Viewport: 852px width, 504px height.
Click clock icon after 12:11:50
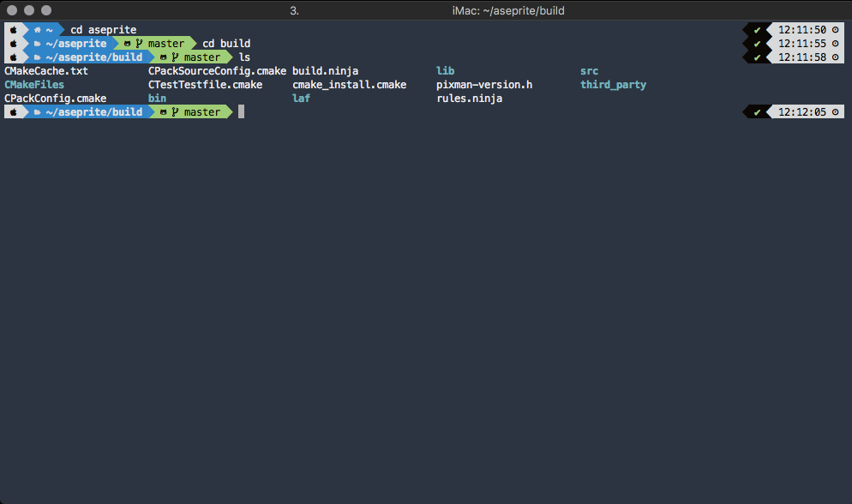(x=835, y=30)
